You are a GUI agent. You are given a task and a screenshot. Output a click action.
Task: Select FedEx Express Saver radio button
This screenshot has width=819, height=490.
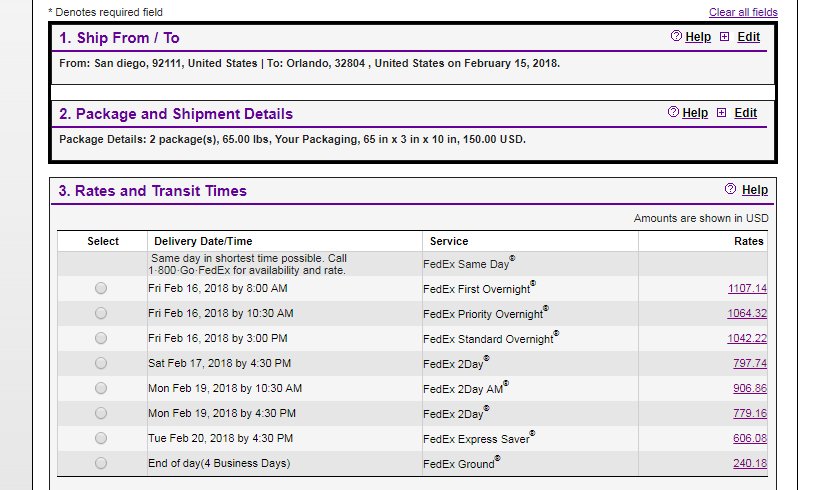(101, 438)
